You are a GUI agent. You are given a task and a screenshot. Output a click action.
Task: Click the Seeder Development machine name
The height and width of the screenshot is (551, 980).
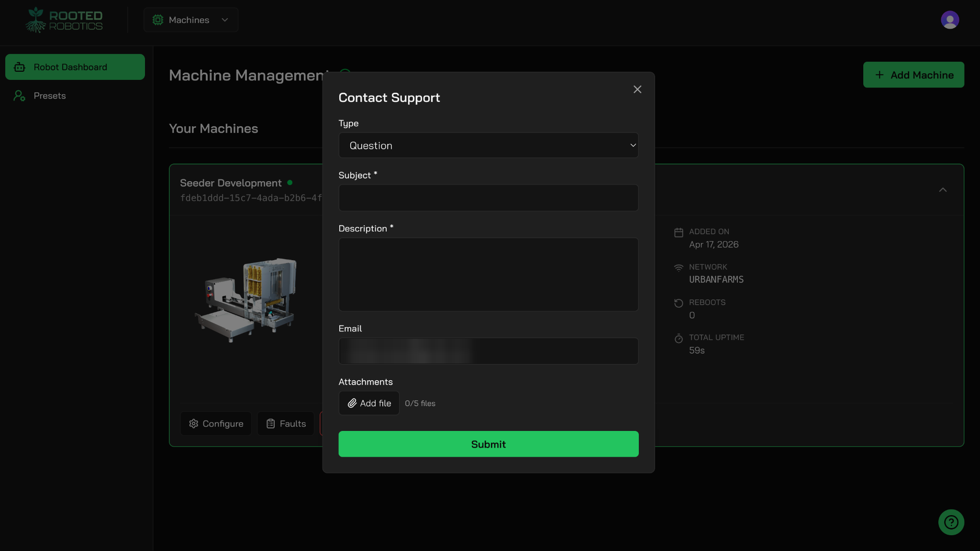pos(231,183)
